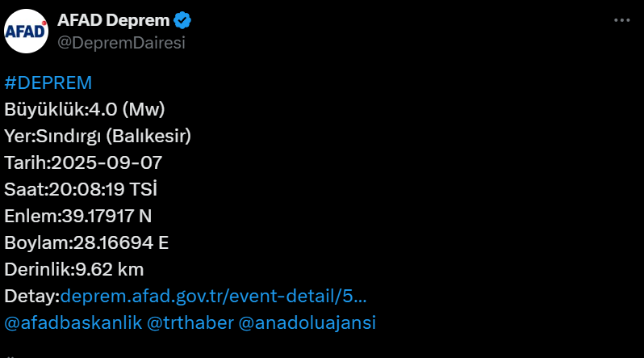
Task: Click the AFAD profile avatar logo
Action: click(25, 32)
